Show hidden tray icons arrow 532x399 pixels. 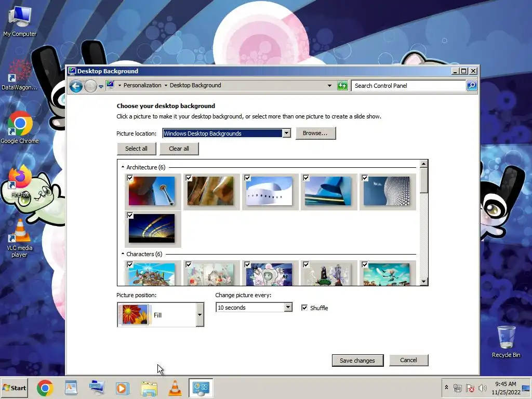click(x=446, y=388)
